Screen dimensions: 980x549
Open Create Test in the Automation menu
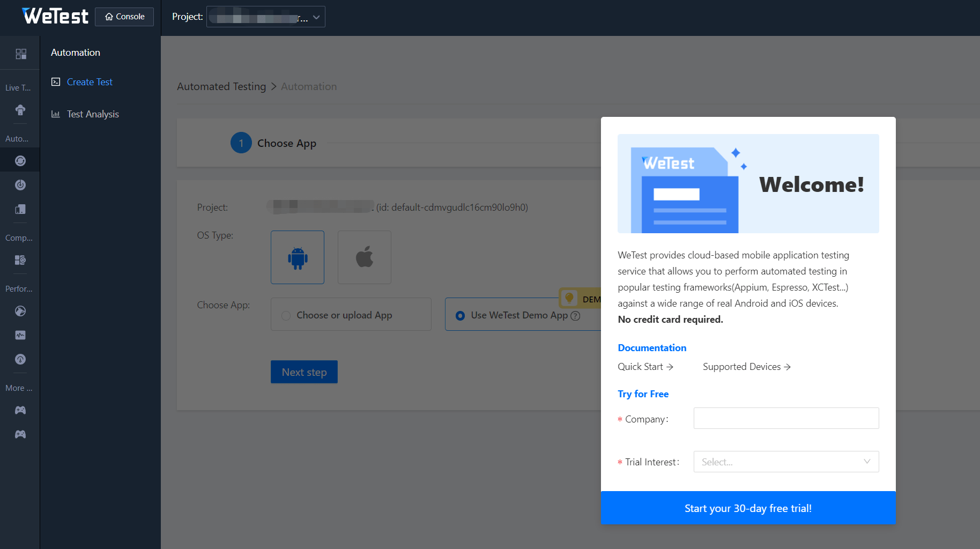(90, 82)
